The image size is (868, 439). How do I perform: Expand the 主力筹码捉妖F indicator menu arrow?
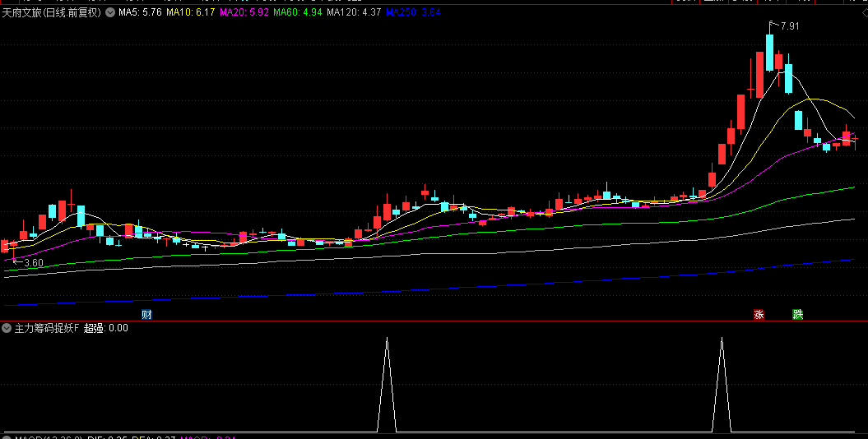[x=7, y=328]
